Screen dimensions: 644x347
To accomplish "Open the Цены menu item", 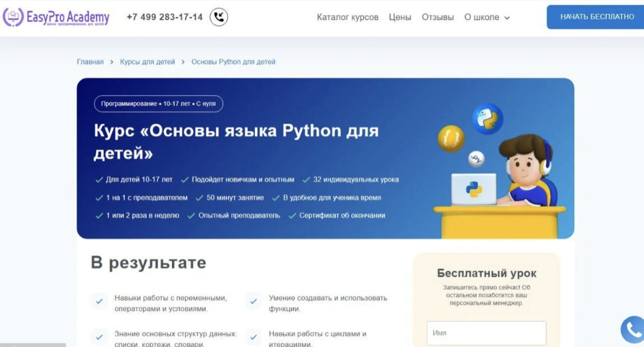I will pos(400,17).
